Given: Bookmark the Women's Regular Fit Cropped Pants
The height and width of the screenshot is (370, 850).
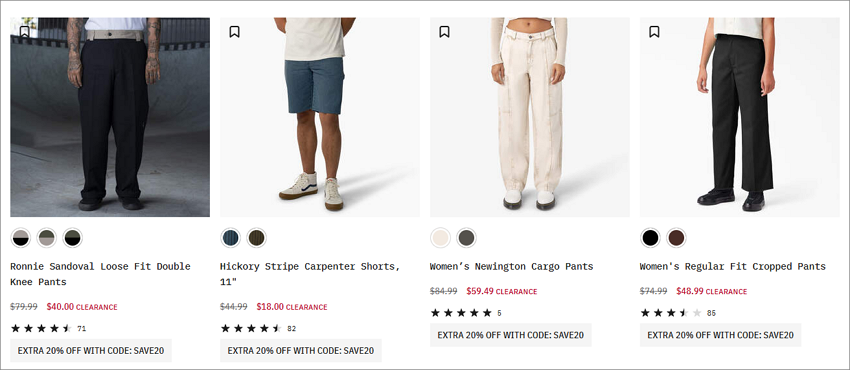Looking at the screenshot, I should [654, 32].
